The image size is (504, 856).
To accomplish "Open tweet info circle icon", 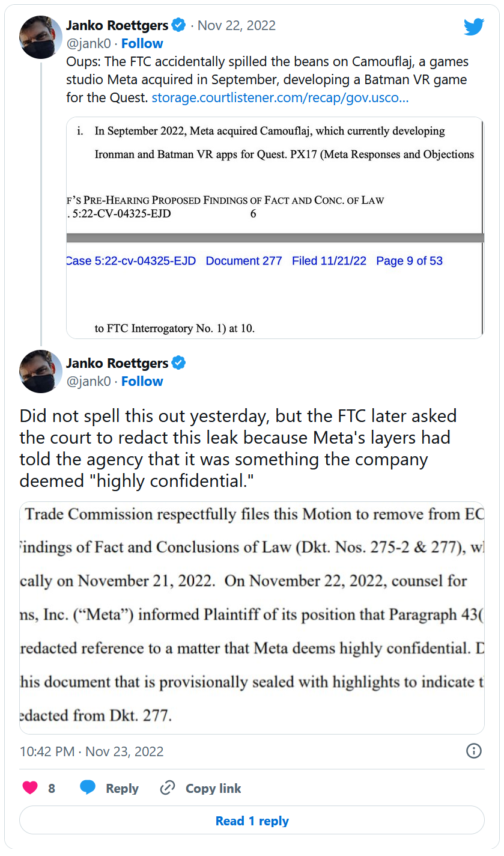I will (473, 751).
